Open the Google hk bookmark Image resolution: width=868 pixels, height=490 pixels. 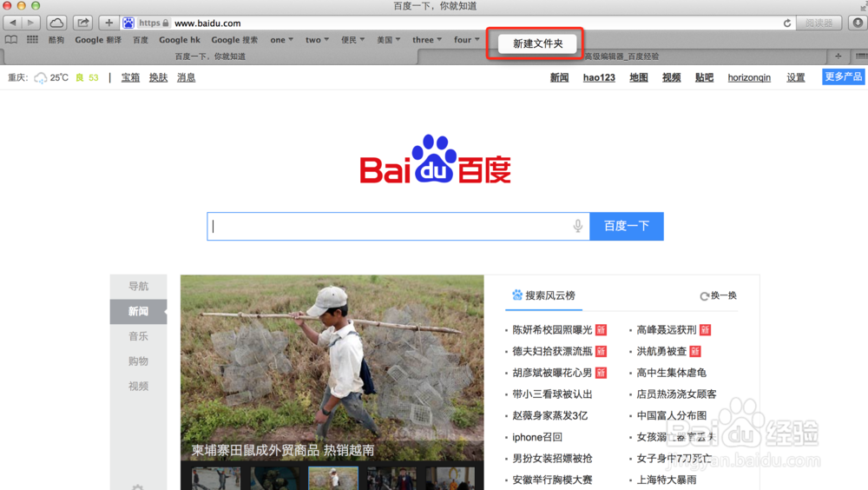click(180, 40)
